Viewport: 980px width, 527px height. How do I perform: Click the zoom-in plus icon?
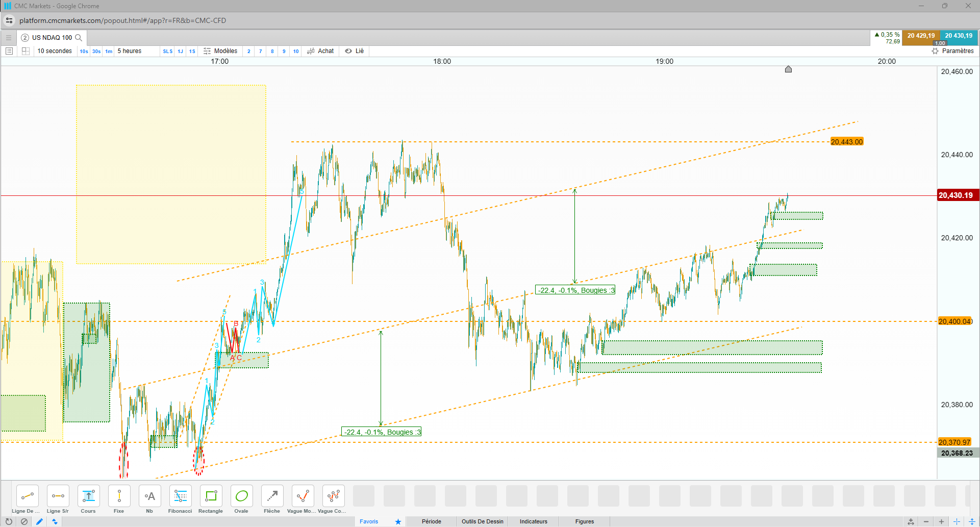click(x=941, y=521)
